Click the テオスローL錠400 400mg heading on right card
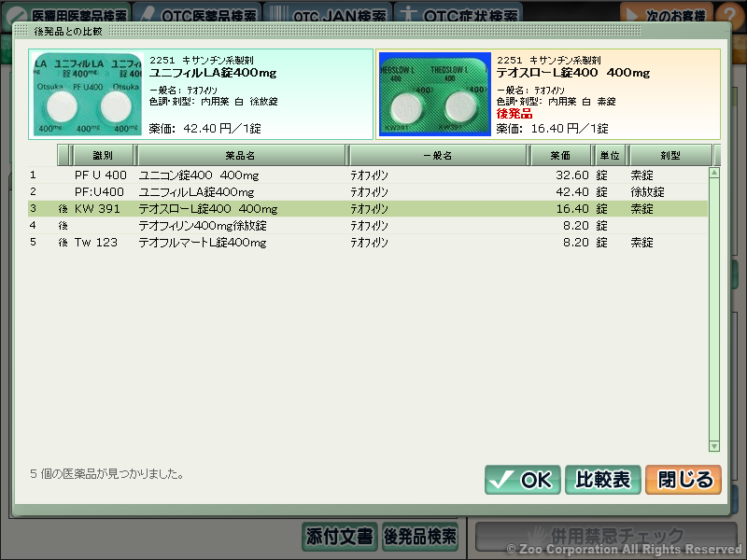This screenshot has height=560, width=747. click(x=573, y=73)
